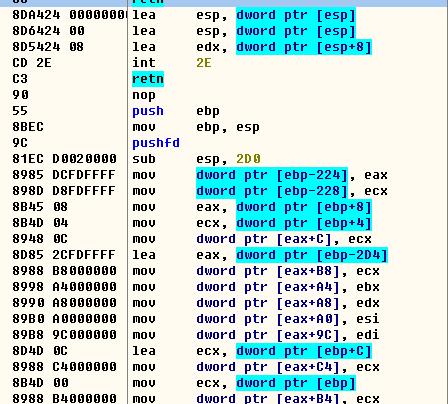Click the highlighted retn after int 2E
Viewport: 448px width, 404px height.
(148, 79)
